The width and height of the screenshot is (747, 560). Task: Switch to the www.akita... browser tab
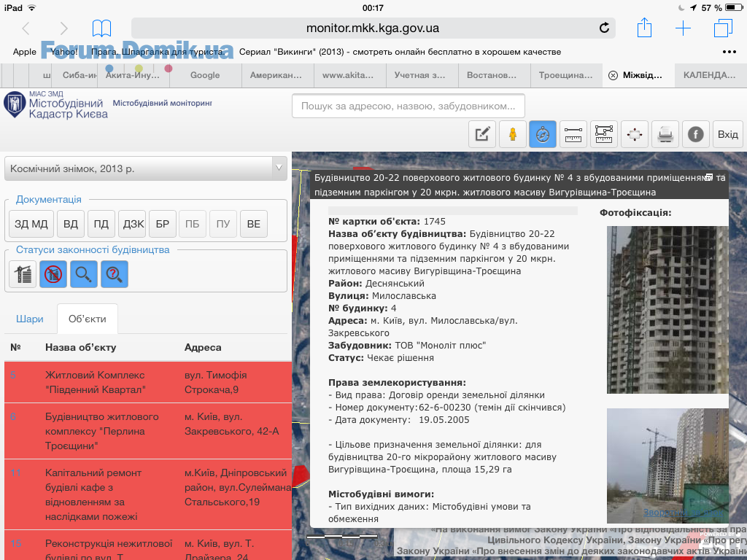click(348, 75)
